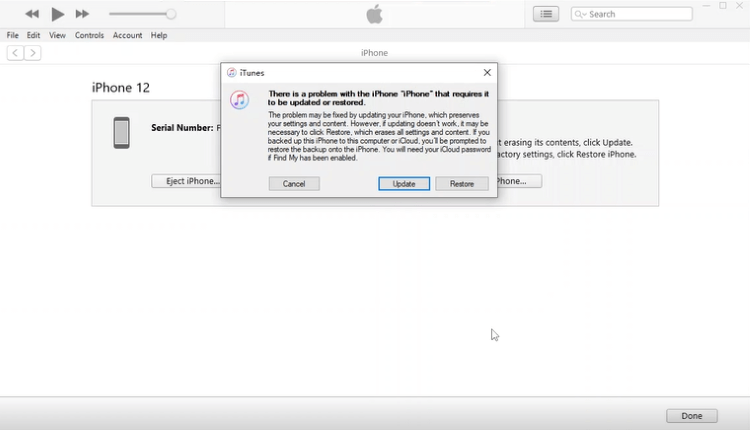
Task: Go back with the left arrow
Action: pos(15,53)
